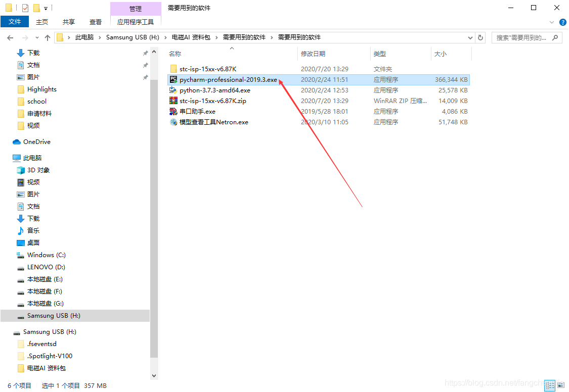
Task: Click the properties checkmark quick access icon
Action: pos(25,8)
